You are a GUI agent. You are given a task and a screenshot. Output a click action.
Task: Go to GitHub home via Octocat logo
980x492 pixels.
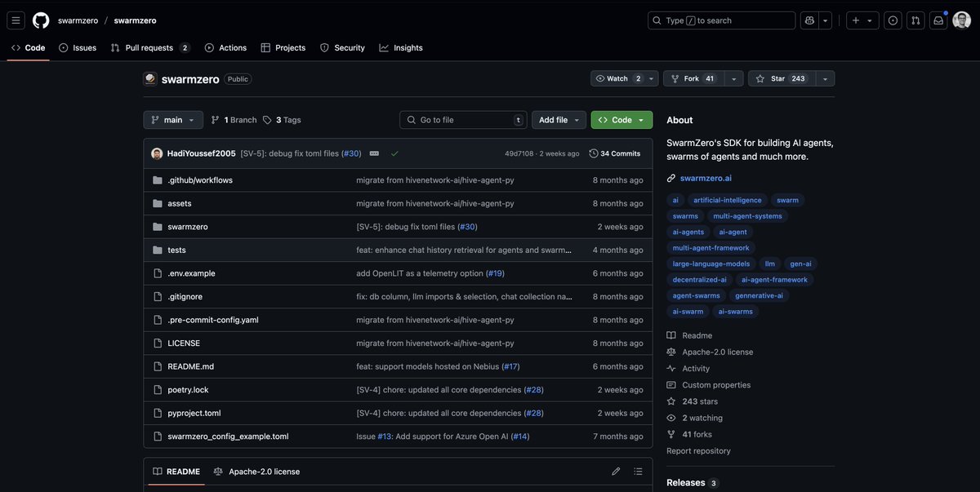point(41,20)
